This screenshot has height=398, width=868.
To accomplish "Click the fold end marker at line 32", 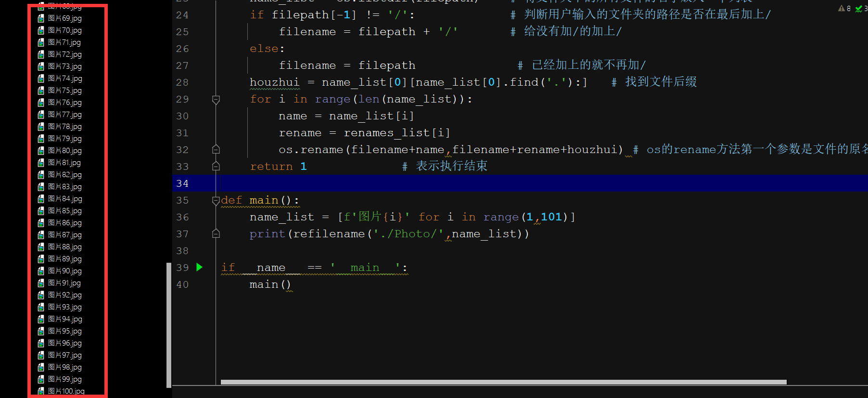I will click(216, 150).
